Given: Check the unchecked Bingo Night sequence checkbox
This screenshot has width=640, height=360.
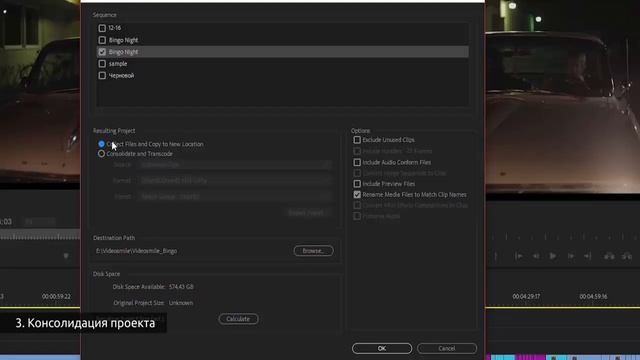Looking at the screenshot, I should (102, 40).
